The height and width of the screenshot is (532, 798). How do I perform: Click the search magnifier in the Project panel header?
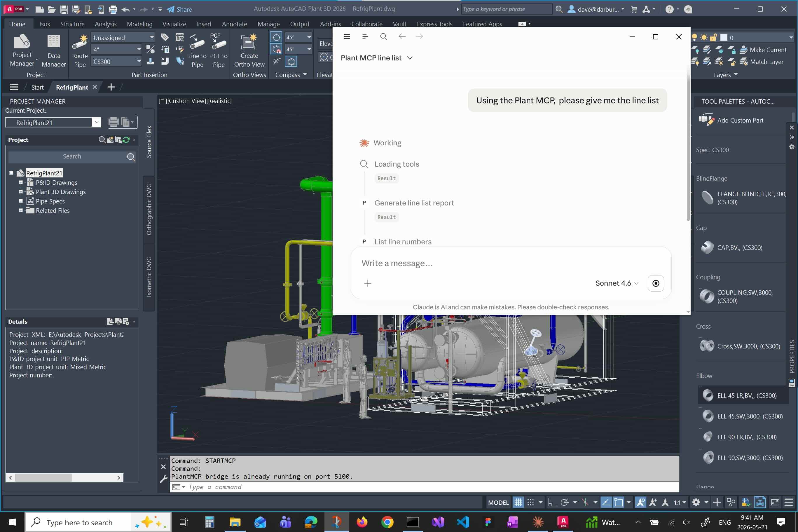[102, 139]
